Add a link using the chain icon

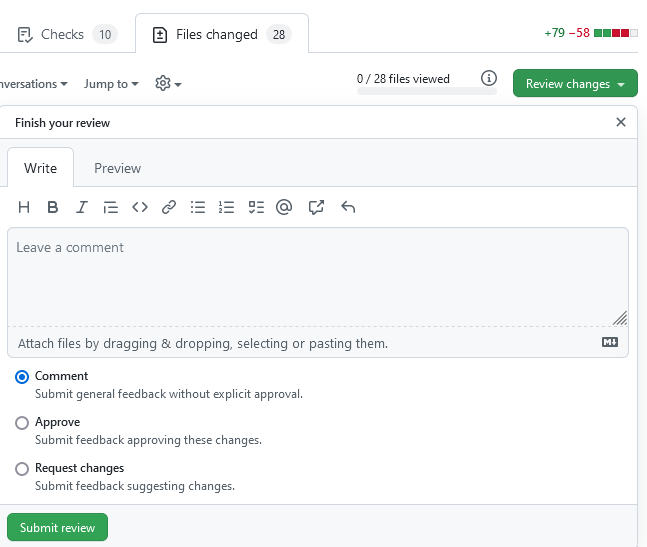(169, 207)
